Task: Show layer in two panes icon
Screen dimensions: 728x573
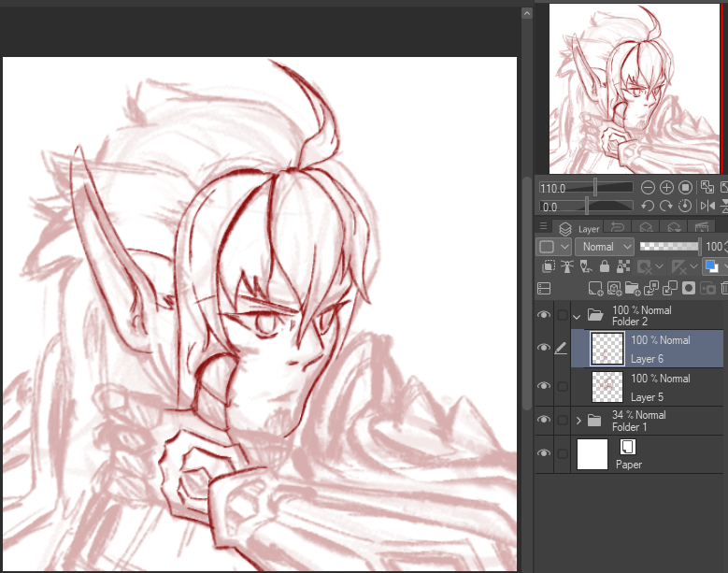Action: tap(544, 289)
